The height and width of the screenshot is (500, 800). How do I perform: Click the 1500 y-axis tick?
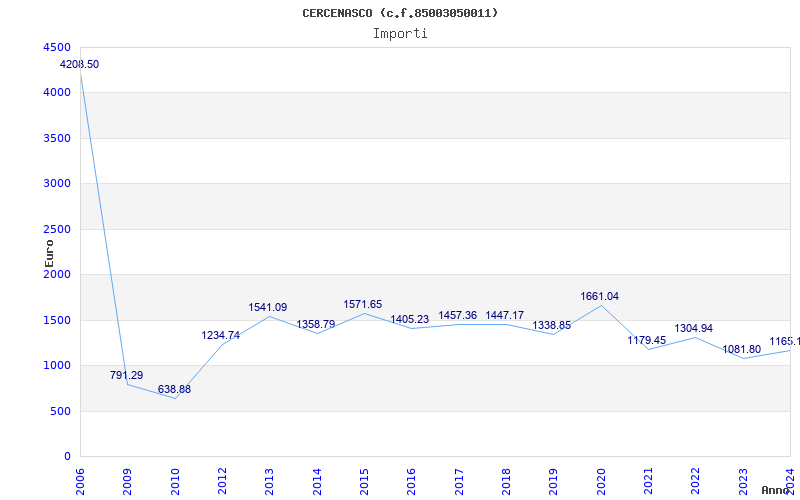pos(57,320)
